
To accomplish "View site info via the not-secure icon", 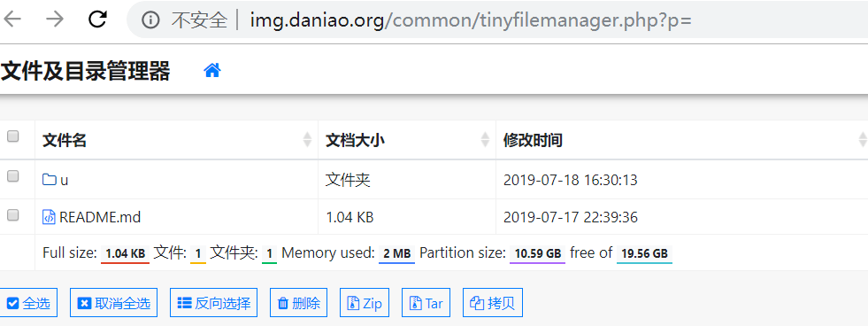I will 150,20.
